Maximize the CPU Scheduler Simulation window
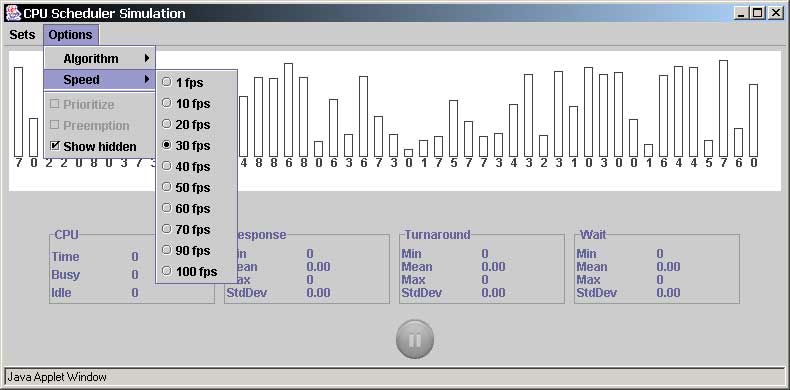The height and width of the screenshot is (390, 790). pos(757,14)
